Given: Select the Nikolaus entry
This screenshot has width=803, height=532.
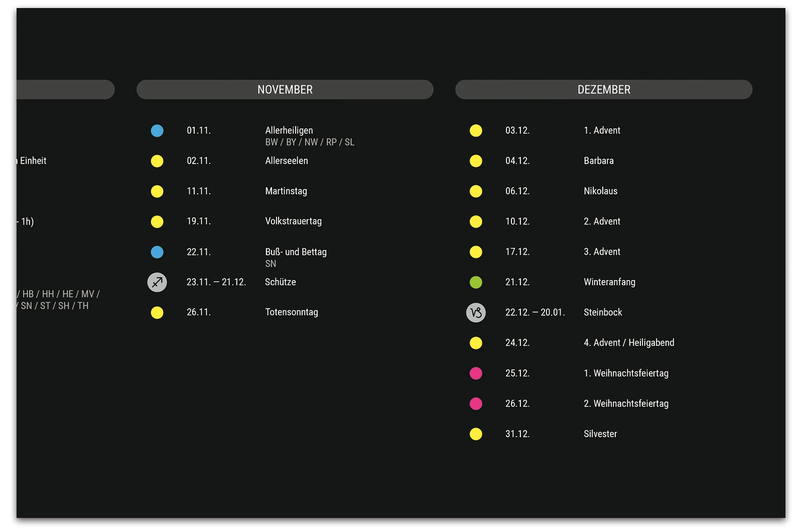Looking at the screenshot, I should (600, 191).
